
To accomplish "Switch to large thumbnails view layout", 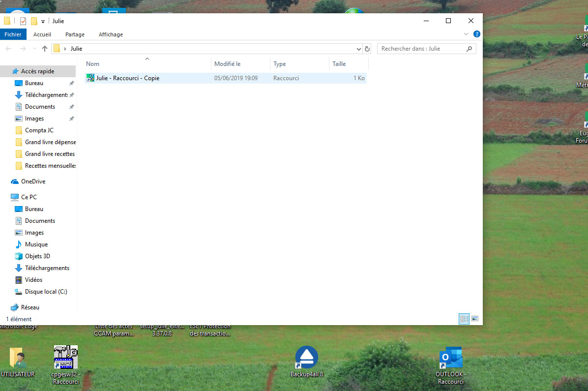I will point(475,319).
